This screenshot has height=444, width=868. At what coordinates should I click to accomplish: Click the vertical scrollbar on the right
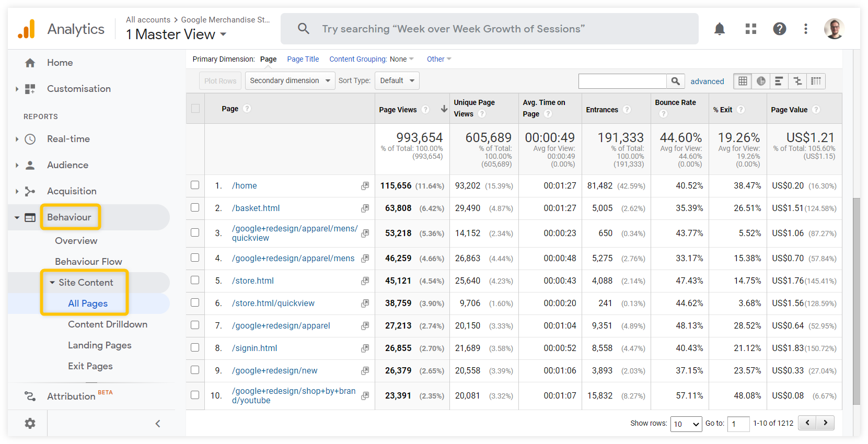coord(856,300)
